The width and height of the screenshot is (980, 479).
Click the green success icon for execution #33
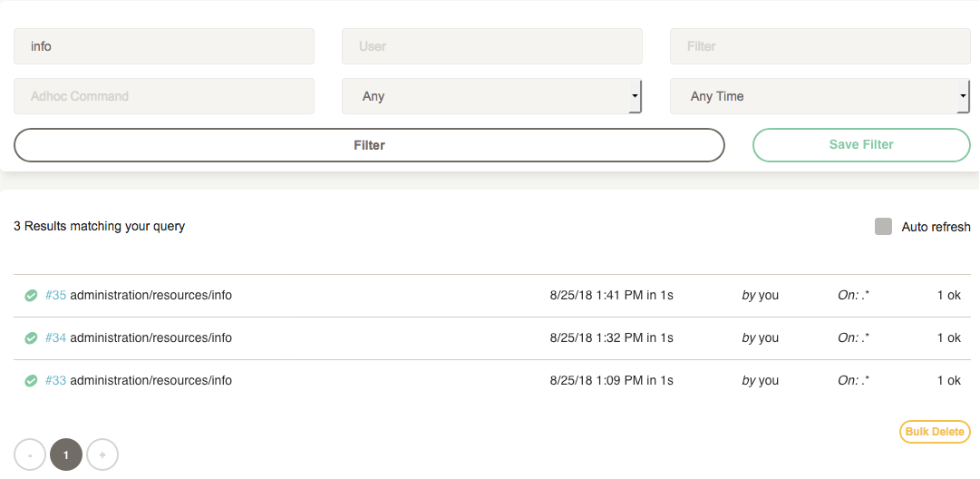(x=31, y=380)
